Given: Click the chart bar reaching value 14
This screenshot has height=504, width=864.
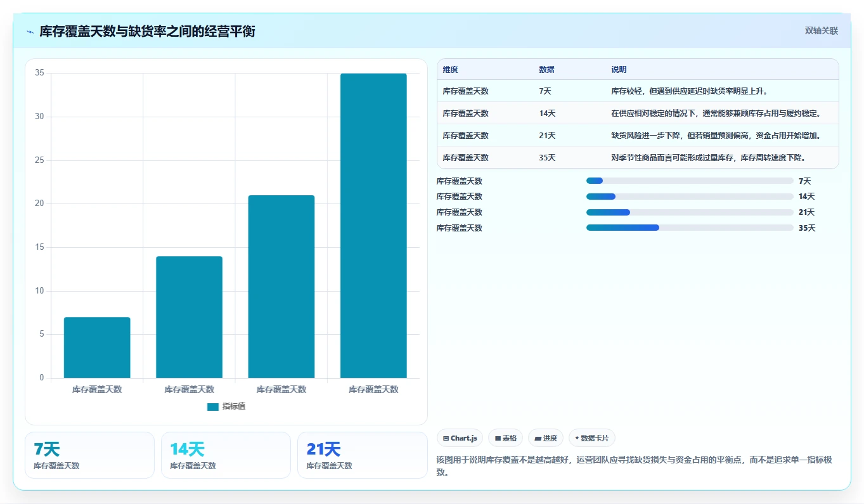Looking at the screenshot, I should click(x=189, y=317).
